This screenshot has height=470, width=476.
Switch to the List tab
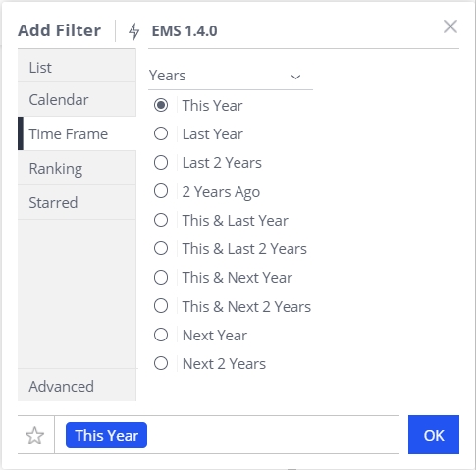pos(77,68)
